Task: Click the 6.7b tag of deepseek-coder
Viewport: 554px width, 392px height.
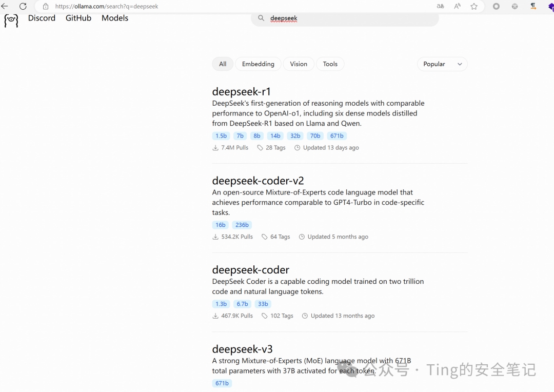Action: [242, 304]
